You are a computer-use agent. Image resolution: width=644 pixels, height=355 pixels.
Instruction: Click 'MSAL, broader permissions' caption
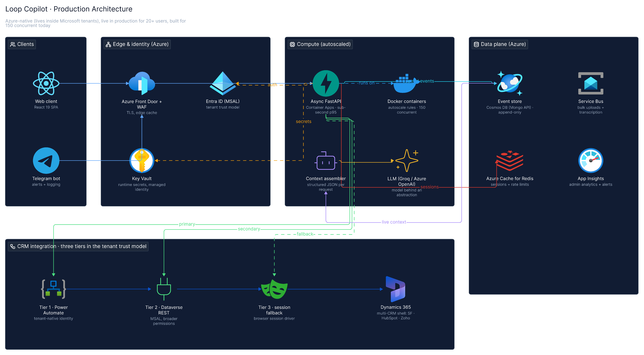coord(164,321)
